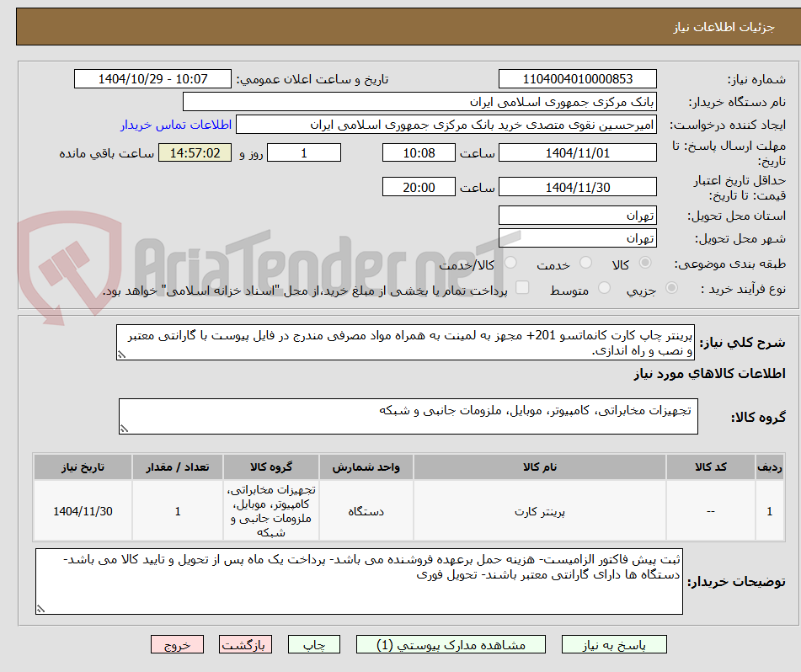Click the استان محل تحویل field تهران
Viewport: 801px width, 672px height.
[577, 216]
